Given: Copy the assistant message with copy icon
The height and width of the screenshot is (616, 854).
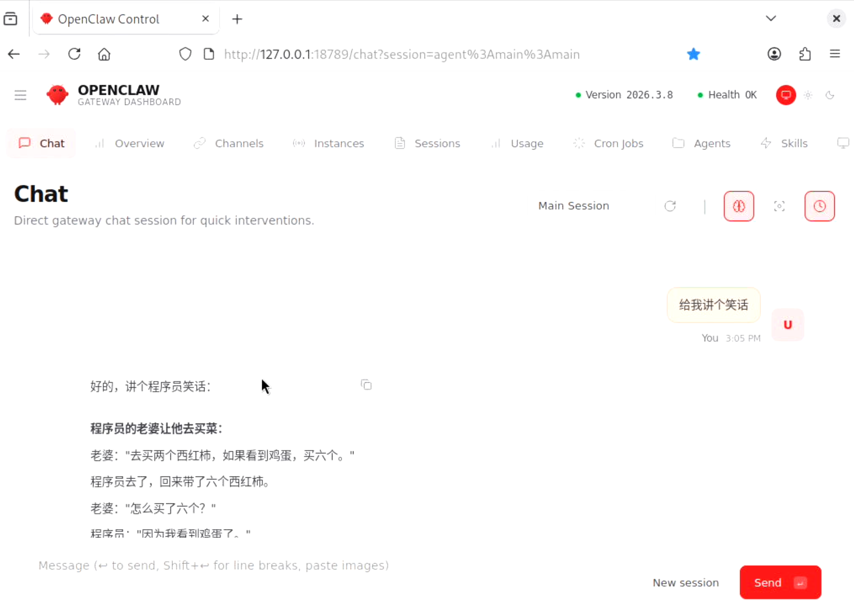Looking at the screenshot, I should click(366, 385).
